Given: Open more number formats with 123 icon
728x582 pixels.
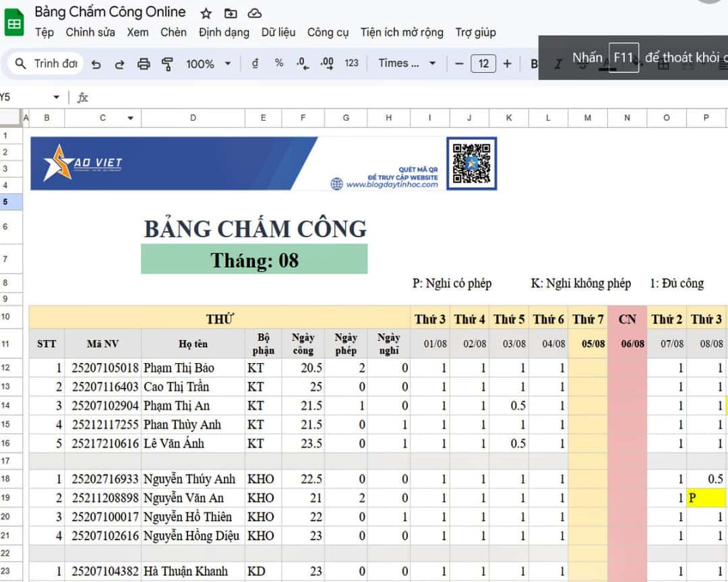Looking at the screenshot, I should click(352, 63).
